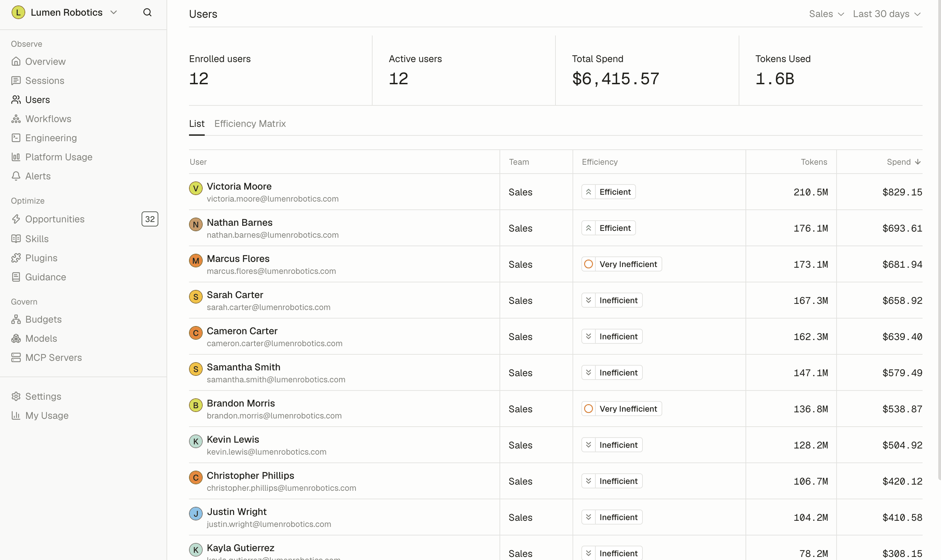Click the Opportunities lightning icon
Viewport: 941px width, 560px height.
point(16,219)
